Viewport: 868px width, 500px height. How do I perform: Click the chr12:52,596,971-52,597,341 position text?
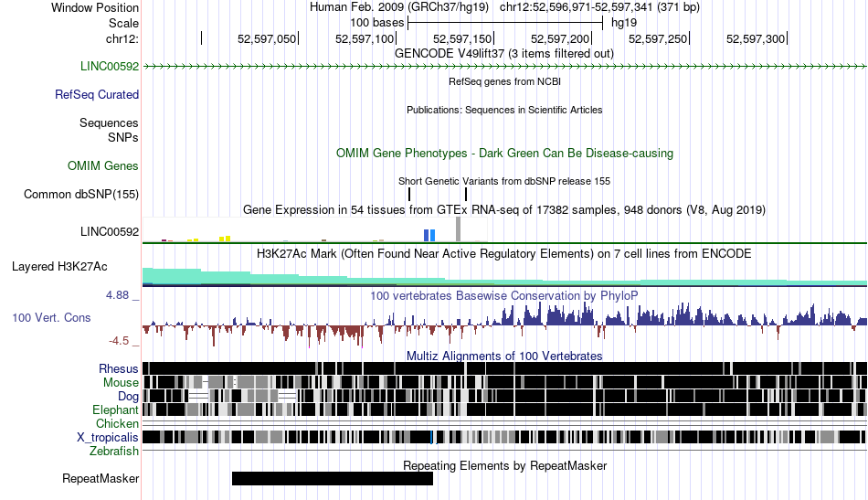pyautogui.click(x=599, y=7)
